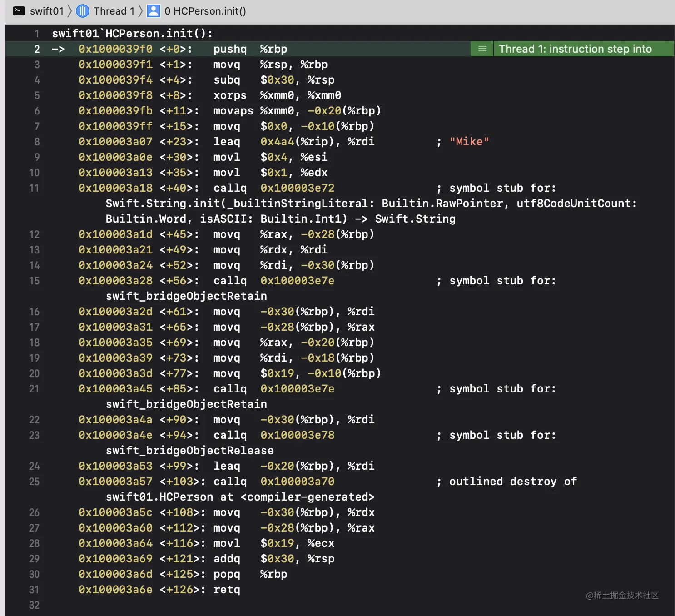Image resolution: width=675 pixels, height=616 pixels.
Task: Click line number 8 in the gutter
Action: tap(37, 142)
